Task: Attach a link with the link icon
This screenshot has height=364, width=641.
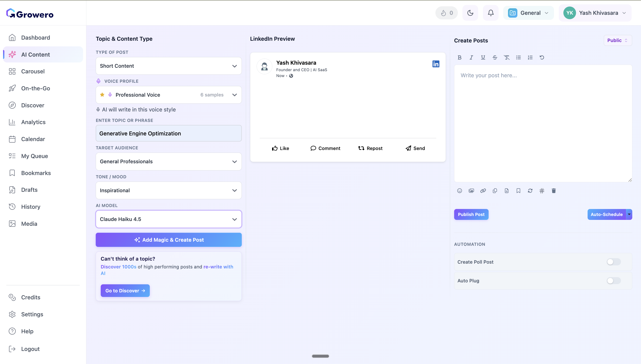Action: (x=483, y=190)
